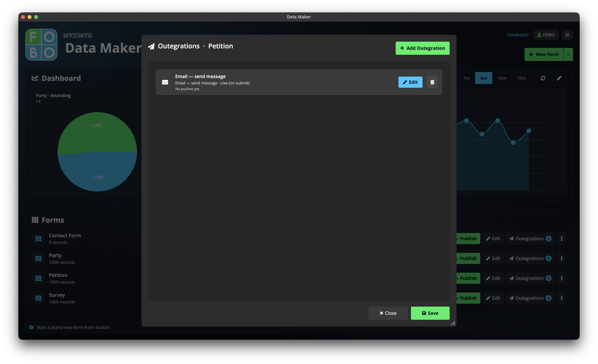Click the dashboard pencil edit icon
Viewport: 598px width, 364px height.
[x=559, y=78]
